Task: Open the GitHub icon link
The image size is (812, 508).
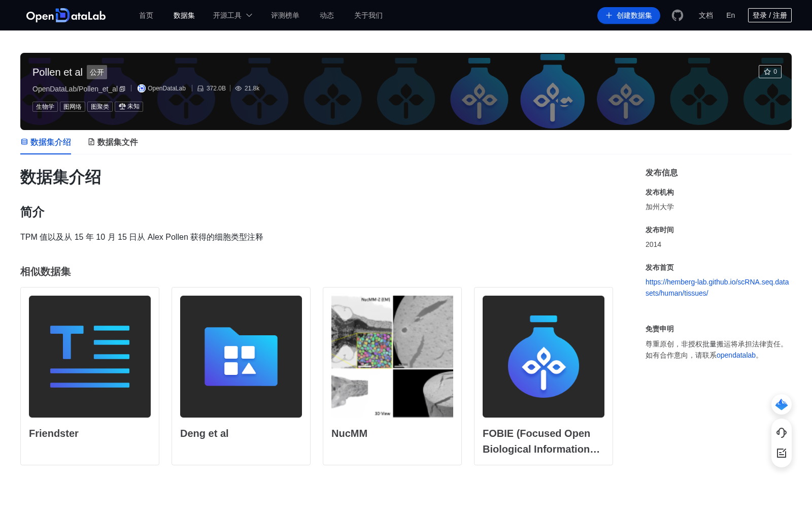Action: point(678,15)
